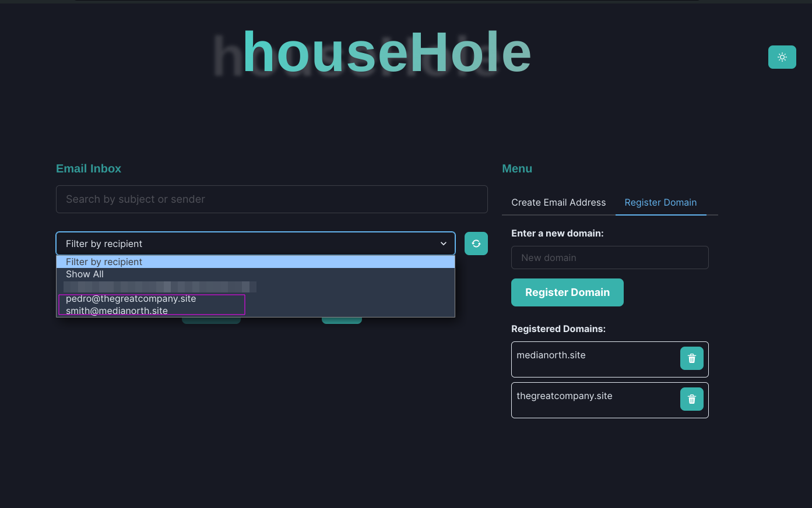The width and height of the screenshot is (812, 508).
Task: Click into the New domain input box
Action: tap(610, 257)
